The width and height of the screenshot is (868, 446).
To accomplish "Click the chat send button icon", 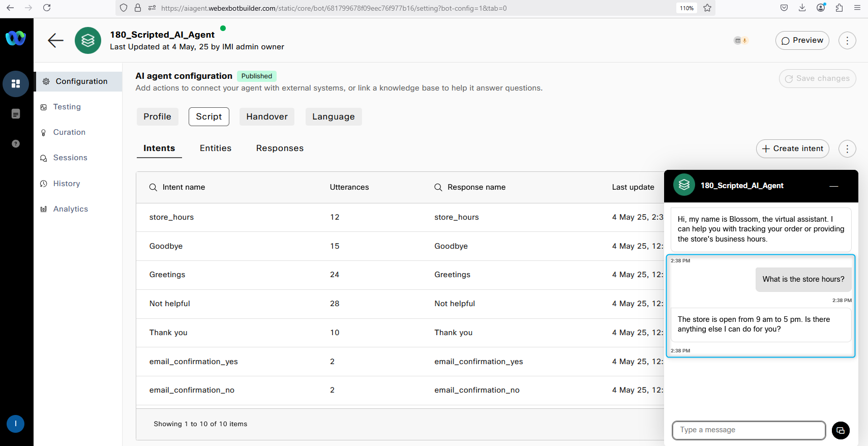I will coord(841,430).
